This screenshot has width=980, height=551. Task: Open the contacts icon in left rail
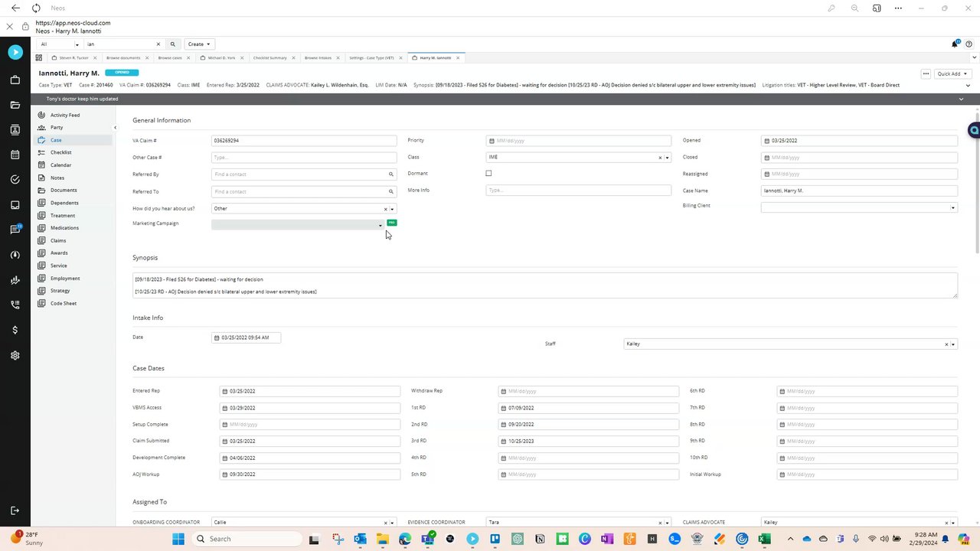15,130
